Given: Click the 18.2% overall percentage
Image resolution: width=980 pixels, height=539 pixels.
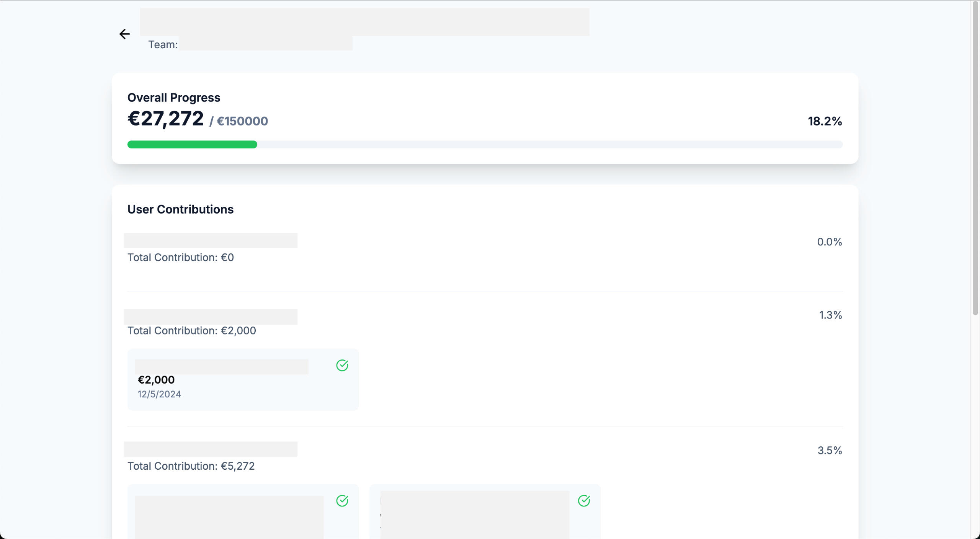Looking at the screenshot, I should tap(825, 121).
